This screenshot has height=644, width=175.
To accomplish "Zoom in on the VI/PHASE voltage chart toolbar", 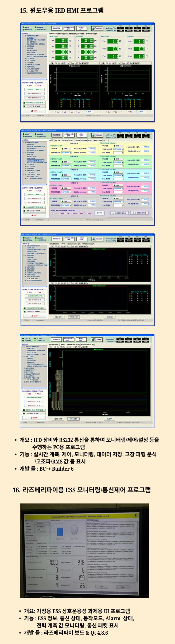I will [x=62, y=63].
